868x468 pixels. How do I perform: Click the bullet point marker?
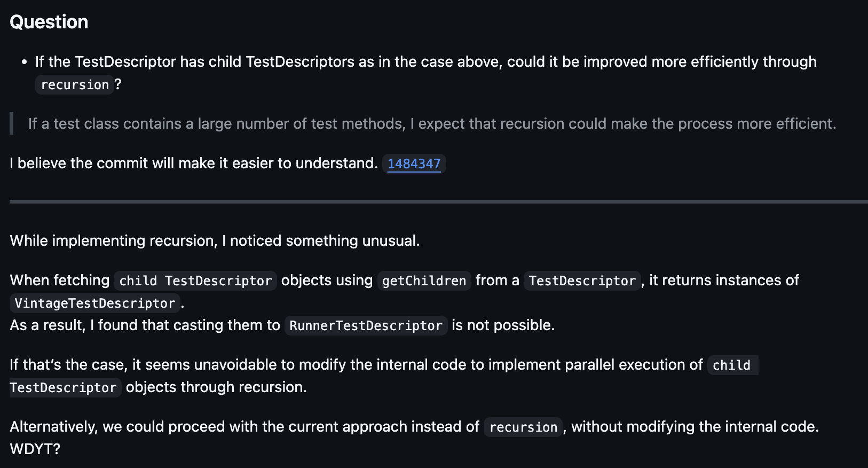tap(24, 62)
